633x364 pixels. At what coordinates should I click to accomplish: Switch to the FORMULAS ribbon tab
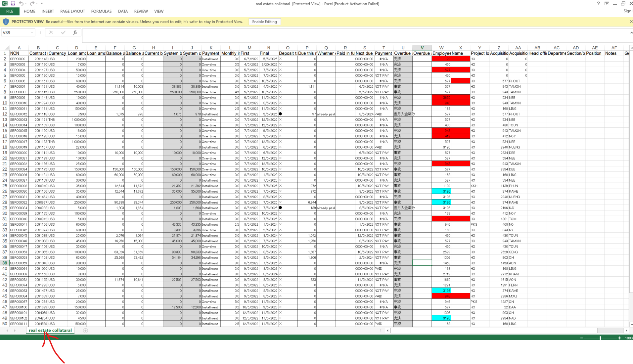101,11
